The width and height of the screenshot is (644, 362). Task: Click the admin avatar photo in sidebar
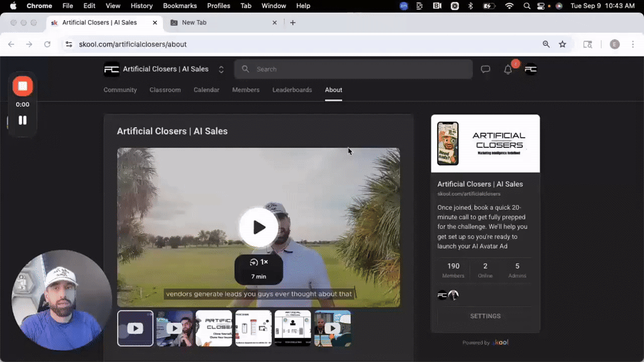(453, 295)
